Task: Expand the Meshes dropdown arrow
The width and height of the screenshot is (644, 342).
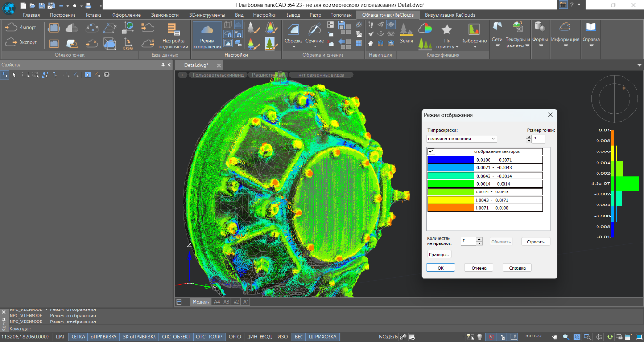Action: (497, 46)
